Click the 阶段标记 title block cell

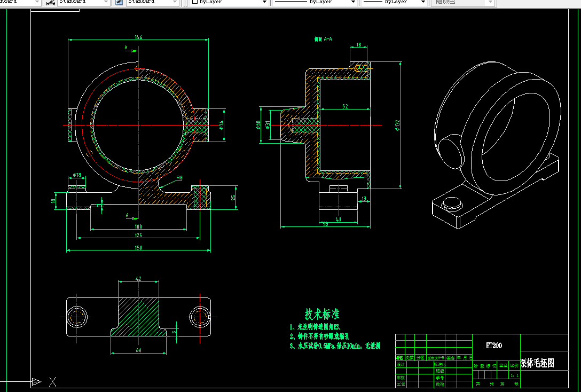pos(485,366)
